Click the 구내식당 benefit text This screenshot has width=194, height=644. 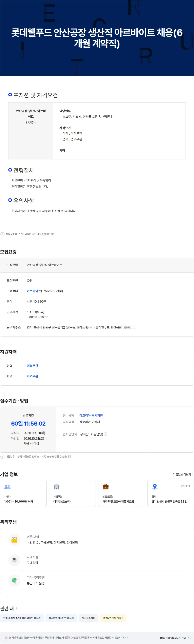pos(33,563)
